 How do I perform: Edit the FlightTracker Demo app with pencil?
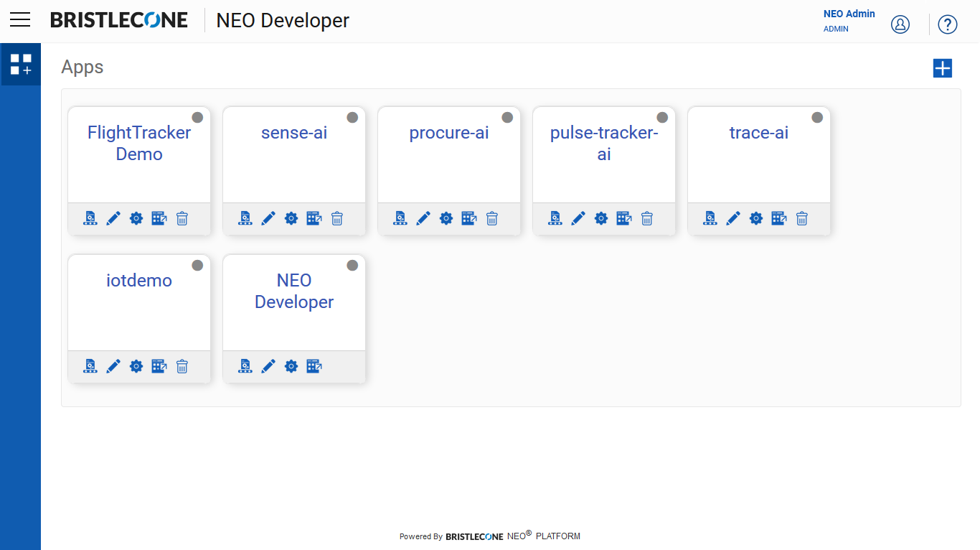click(x=113, y=218)
